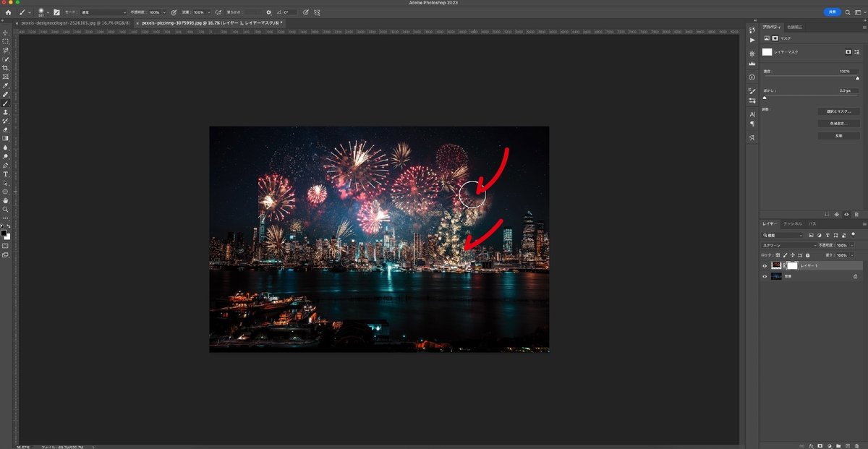Screen dimensions: 868x449
Task: Toggle mask enable eye in Properties panel
Action: click(x=847, y=214)
